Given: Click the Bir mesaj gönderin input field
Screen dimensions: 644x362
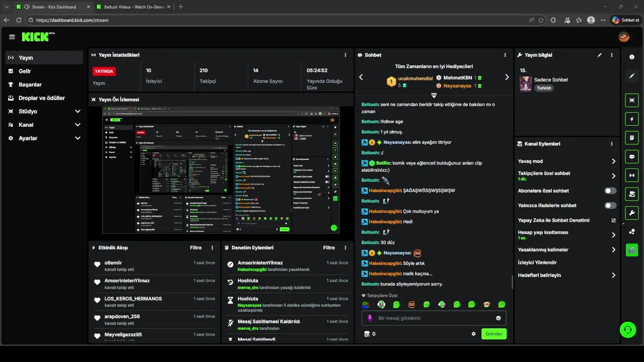Looking at the screenshot, I should pos(434,318).
